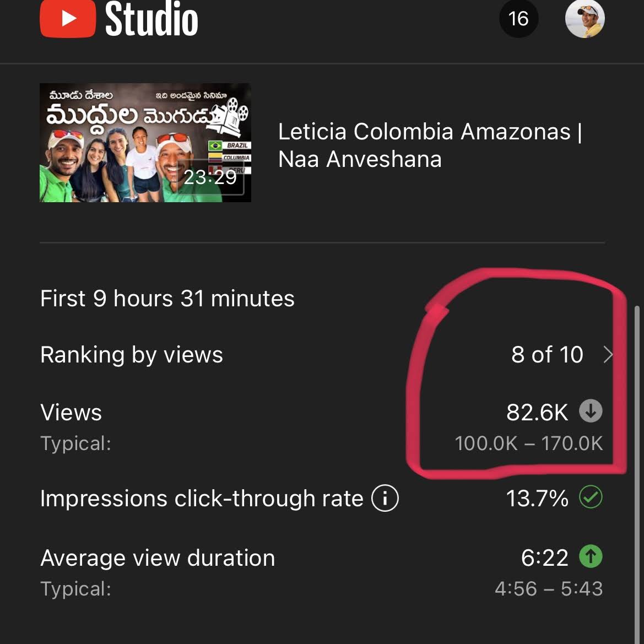
Task: Select the Views metric label
Action: click(71, 412)
